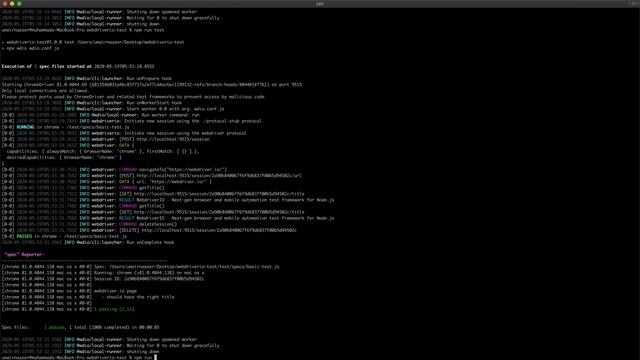Screen dimensions: 640x360
Task: Click the 'npx wdio wdio.conf.js' line
Action: (31, 48)
